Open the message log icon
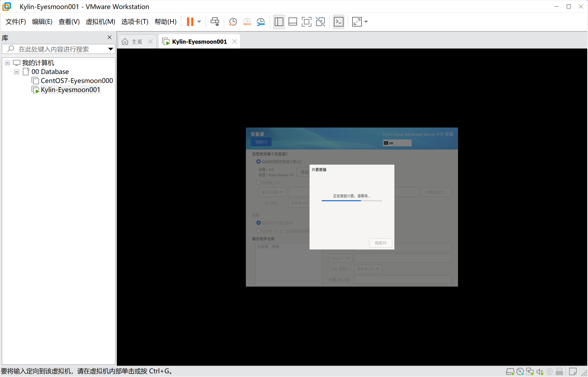The image size is (588, 377). coord(573,371)
